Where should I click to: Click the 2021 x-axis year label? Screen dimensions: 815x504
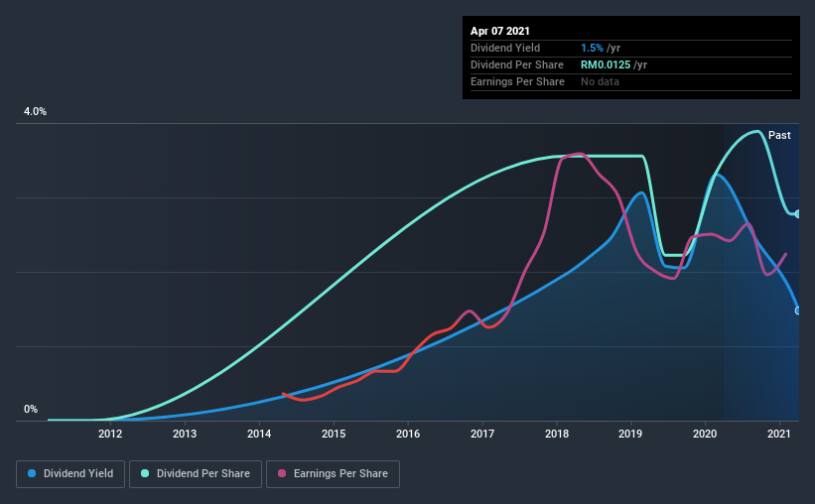[779, 434]
